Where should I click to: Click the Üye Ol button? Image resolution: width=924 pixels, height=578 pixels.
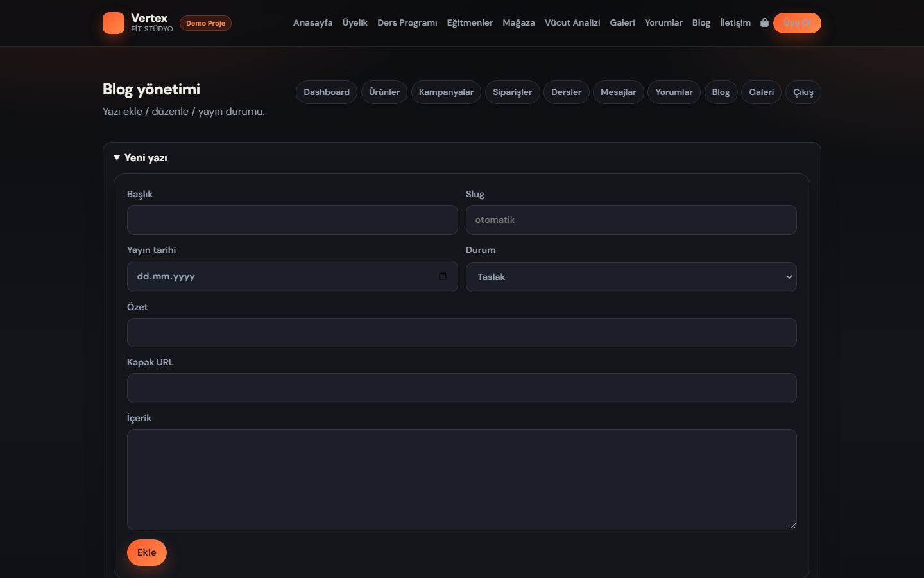[x=797, y=23]
